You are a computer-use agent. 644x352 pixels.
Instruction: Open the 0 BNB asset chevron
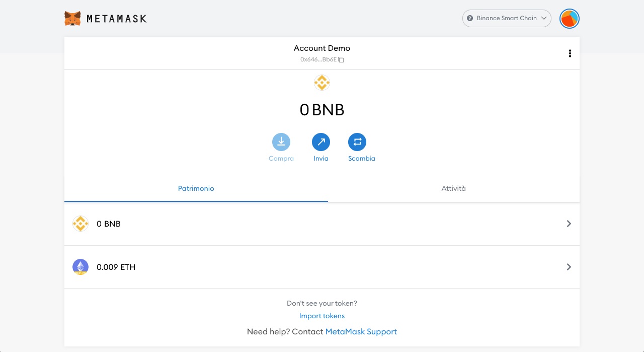point(569,224)
